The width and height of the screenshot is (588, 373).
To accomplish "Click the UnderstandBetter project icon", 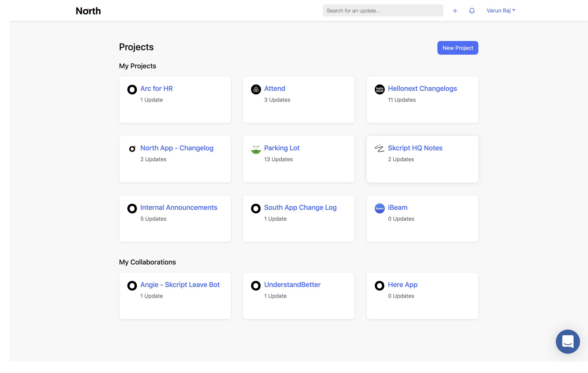I will [256, 286].
